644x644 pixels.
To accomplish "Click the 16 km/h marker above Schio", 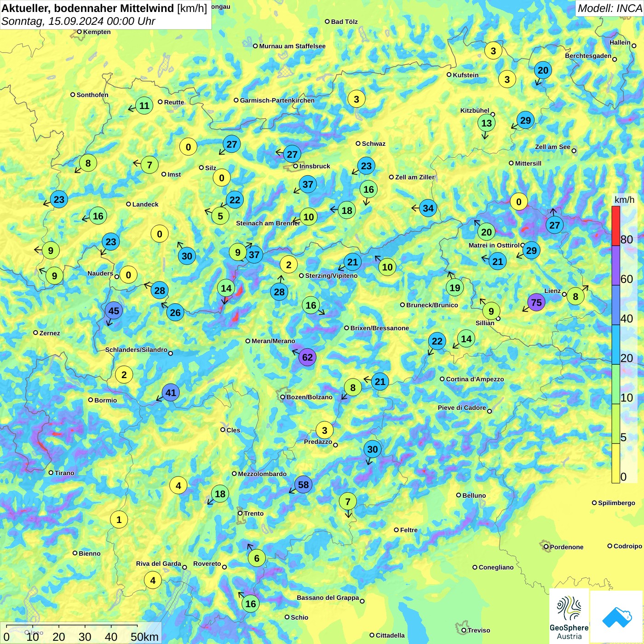I will click(x=250, y=604).
